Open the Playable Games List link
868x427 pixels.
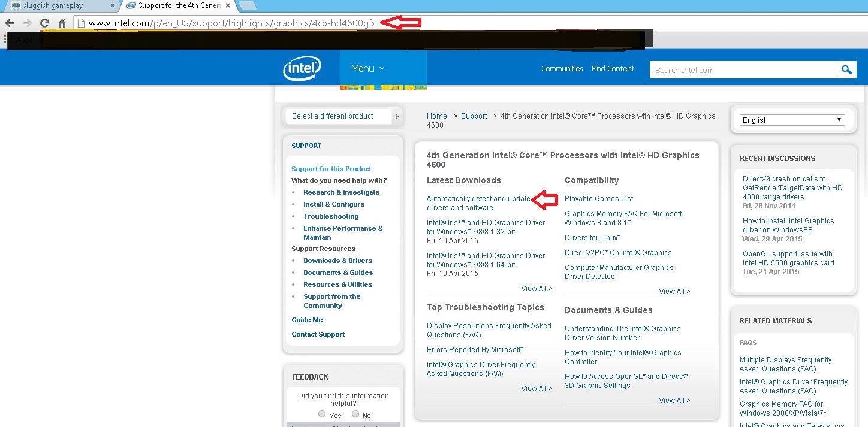[x=599, y=199]
